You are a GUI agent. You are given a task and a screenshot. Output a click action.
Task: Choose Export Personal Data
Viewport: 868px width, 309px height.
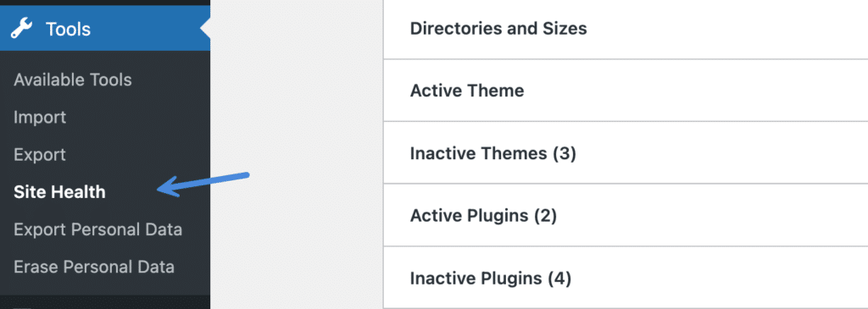[x=98, y=229]
